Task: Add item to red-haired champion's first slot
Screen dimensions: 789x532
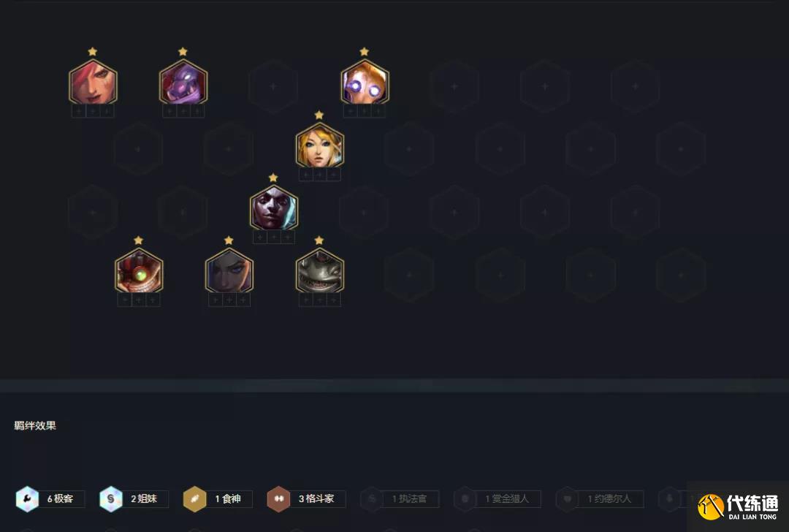Action: 78,111
